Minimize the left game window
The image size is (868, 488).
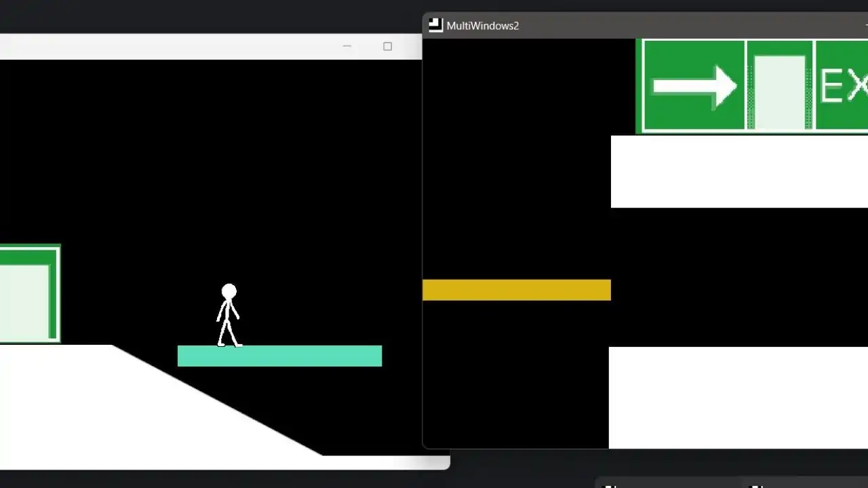click(x=347, y=46)
